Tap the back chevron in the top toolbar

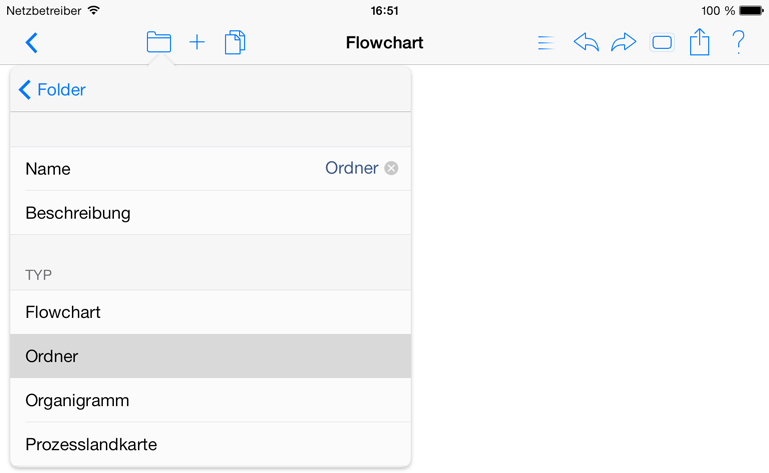(31, 43)
